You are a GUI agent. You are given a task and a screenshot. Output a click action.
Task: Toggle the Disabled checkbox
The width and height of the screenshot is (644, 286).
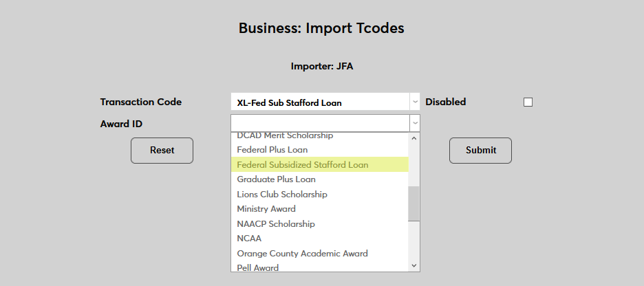(x=528, y=102)
